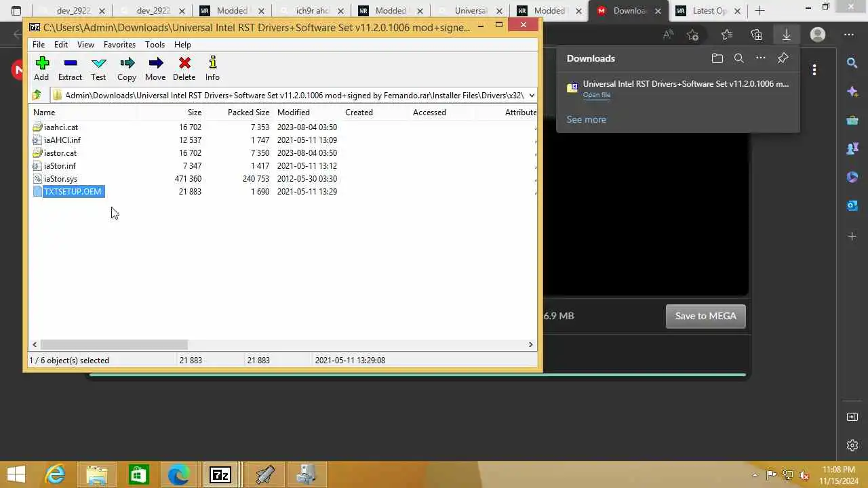Open more options in Downloads panel

761,58
